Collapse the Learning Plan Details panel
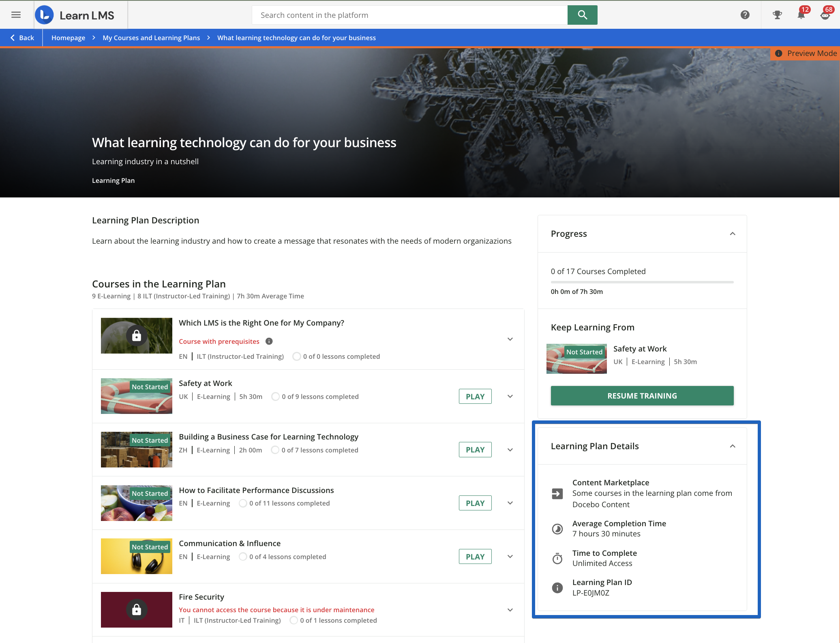This screenshot has height=643, width=840. coord(732,446)
